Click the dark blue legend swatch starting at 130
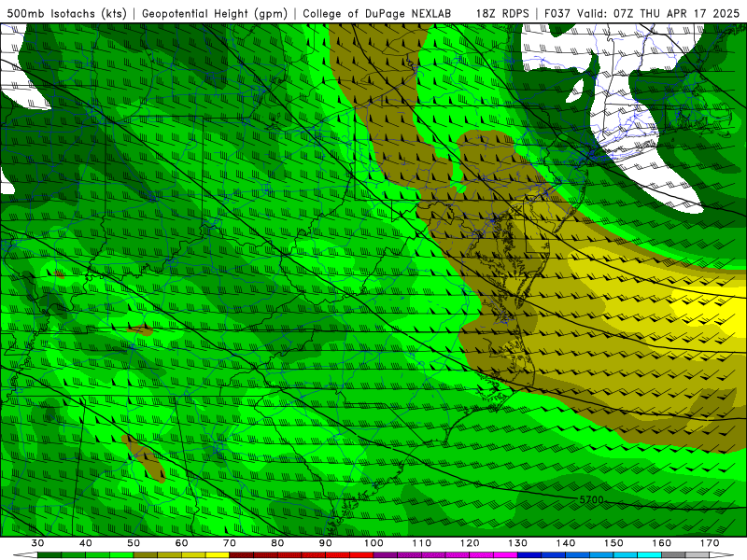Screen dimensions: 747x560 click(x=529, y=555)
